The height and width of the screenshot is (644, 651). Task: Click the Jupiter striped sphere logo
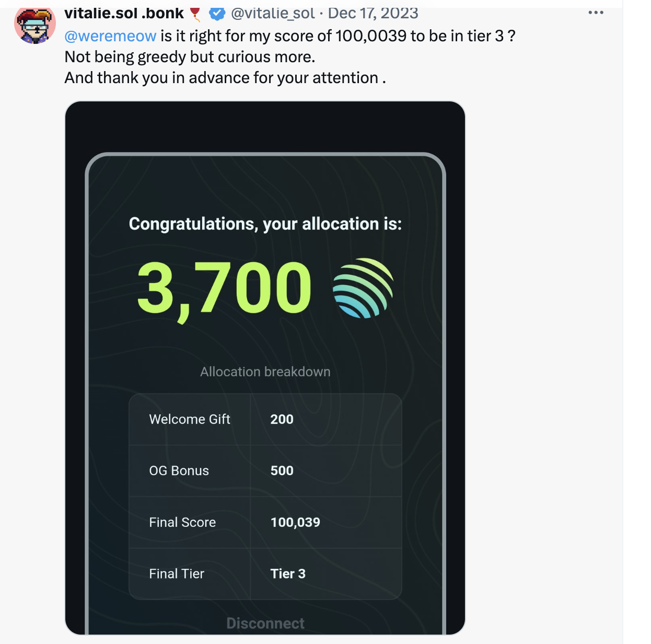click(363, 288)
